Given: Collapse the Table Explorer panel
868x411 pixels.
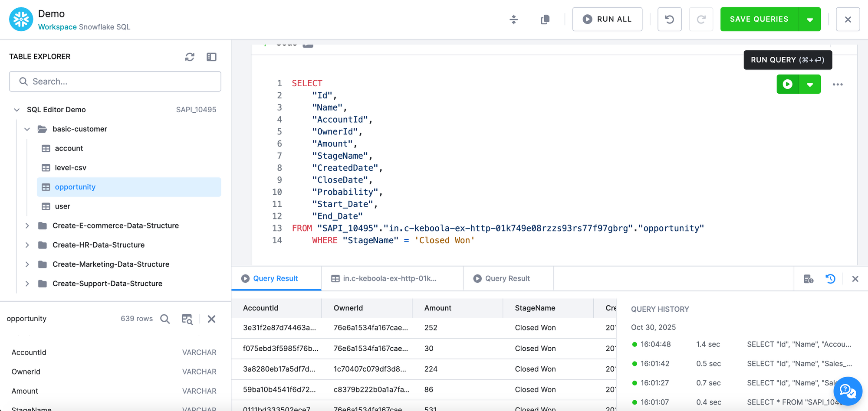Looking at the screenshot, I should point(211,57).
